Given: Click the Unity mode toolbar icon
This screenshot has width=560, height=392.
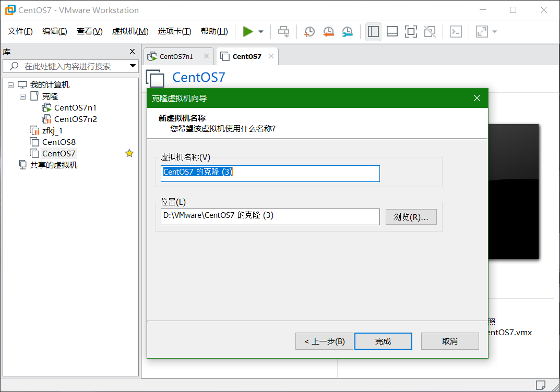Looking at the screenshot, I should pyautogui.click(x=430, y=31).
